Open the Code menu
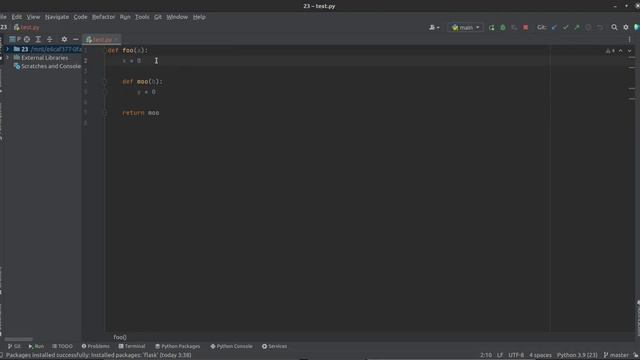The image size is (640, 360). [80, 17]
